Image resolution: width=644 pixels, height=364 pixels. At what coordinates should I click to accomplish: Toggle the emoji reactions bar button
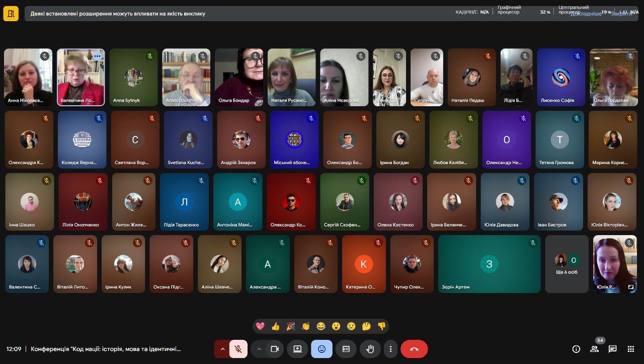click(x=321, y=349)
